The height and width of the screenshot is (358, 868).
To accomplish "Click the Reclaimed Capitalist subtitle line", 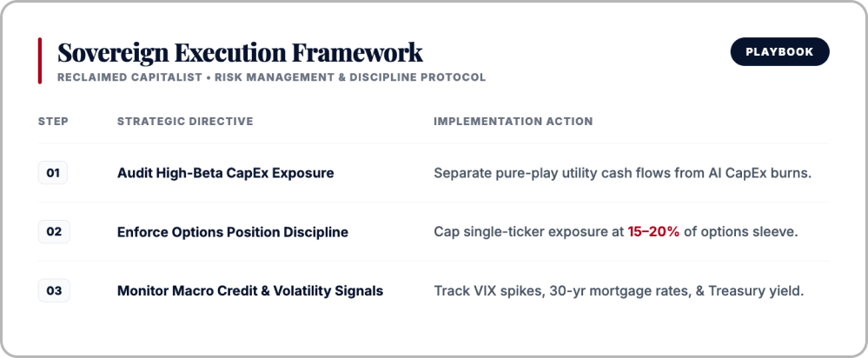I will (x=271, y=77).
